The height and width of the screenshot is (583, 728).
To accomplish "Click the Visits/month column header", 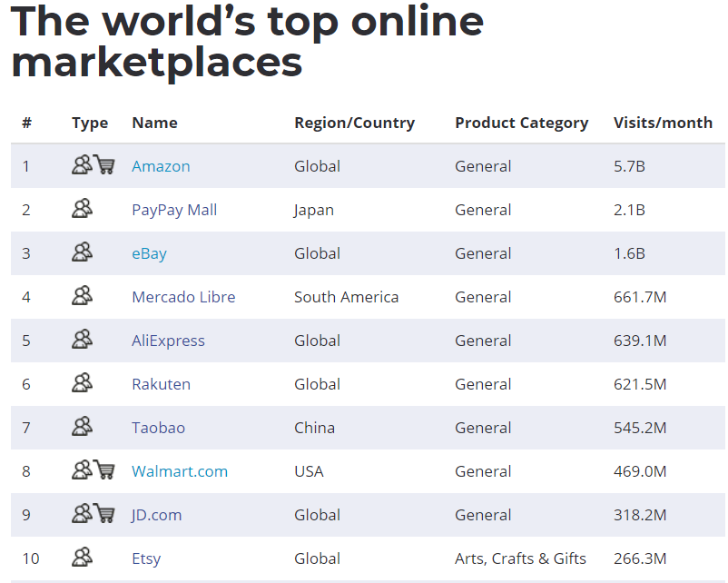I will point(663,123).
